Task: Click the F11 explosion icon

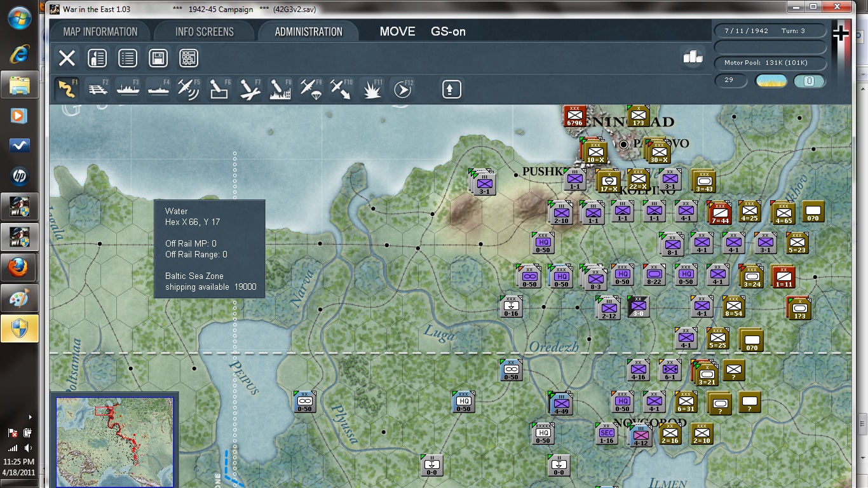Action: (x=372, y=89)
